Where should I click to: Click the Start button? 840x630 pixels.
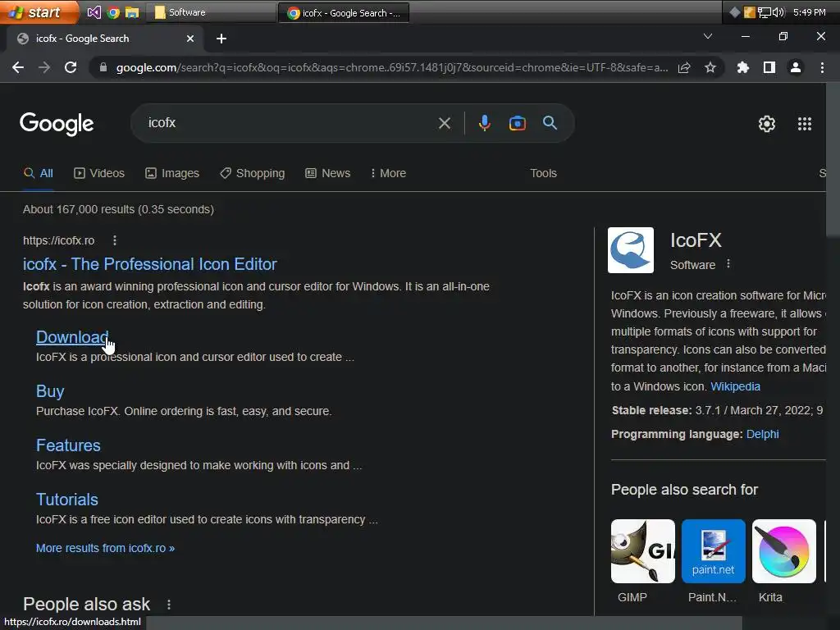[x=39, y=12]
